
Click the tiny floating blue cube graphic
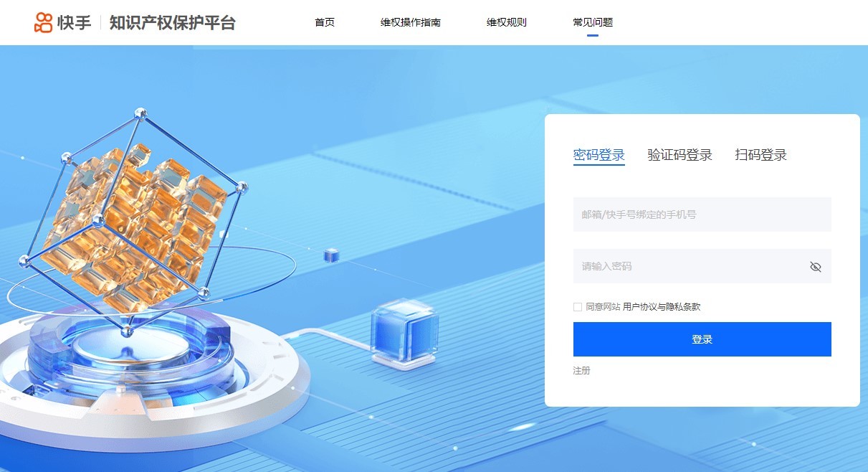[331, 255]
